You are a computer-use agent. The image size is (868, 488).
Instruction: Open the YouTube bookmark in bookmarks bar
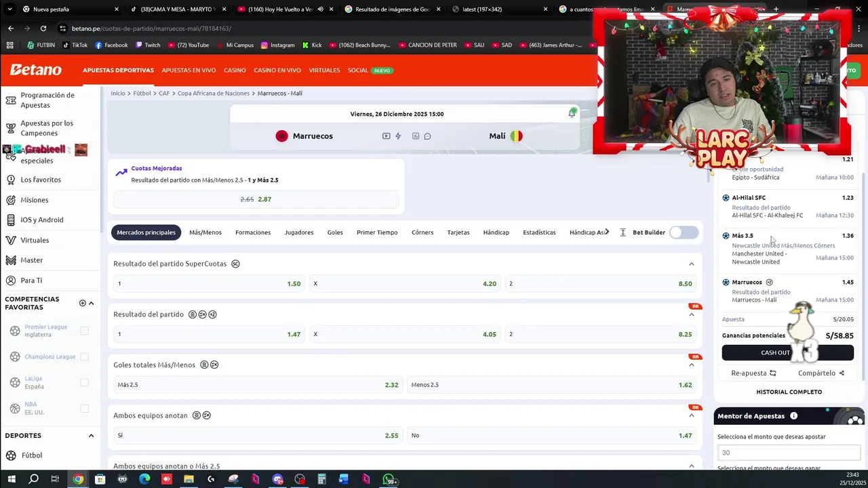(188, 45)
